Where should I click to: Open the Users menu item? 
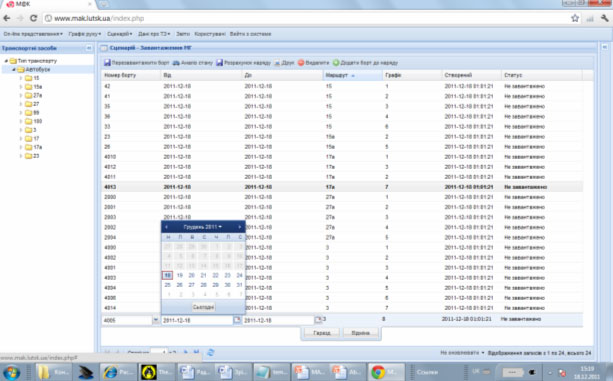[x=210, y=34]
